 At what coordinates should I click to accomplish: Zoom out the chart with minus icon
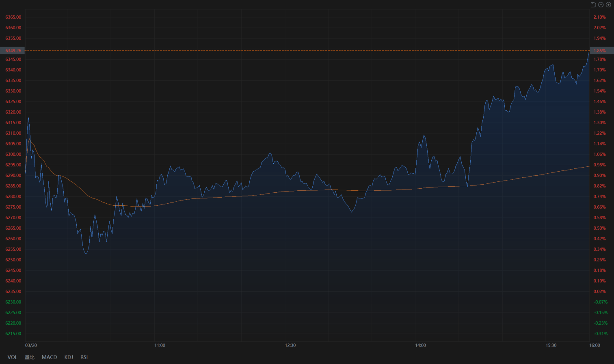pyautogui.click(x=601, y=5)
